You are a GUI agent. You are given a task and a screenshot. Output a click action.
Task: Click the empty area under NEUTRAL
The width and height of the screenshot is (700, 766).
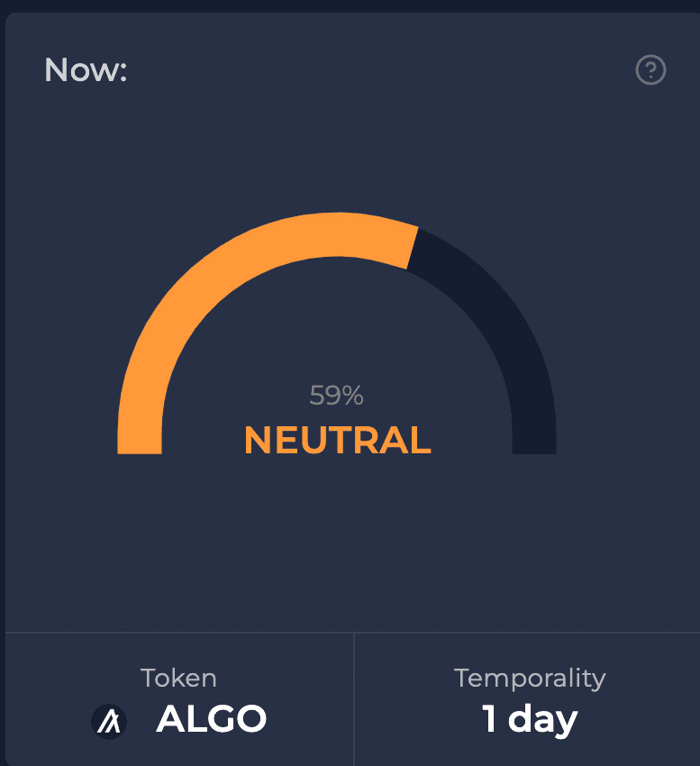pyautogui.click(x=337, y=537)
